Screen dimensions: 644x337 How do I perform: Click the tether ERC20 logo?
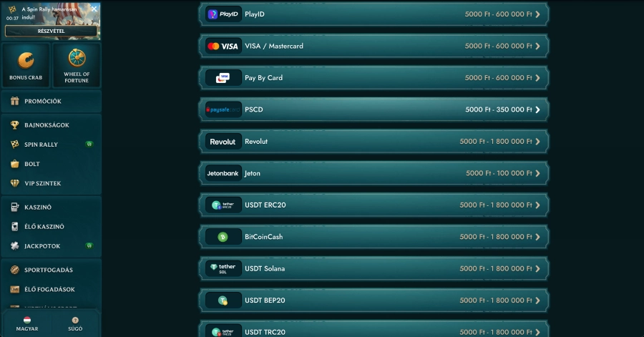pyautogui.click(x=223, y=205)
